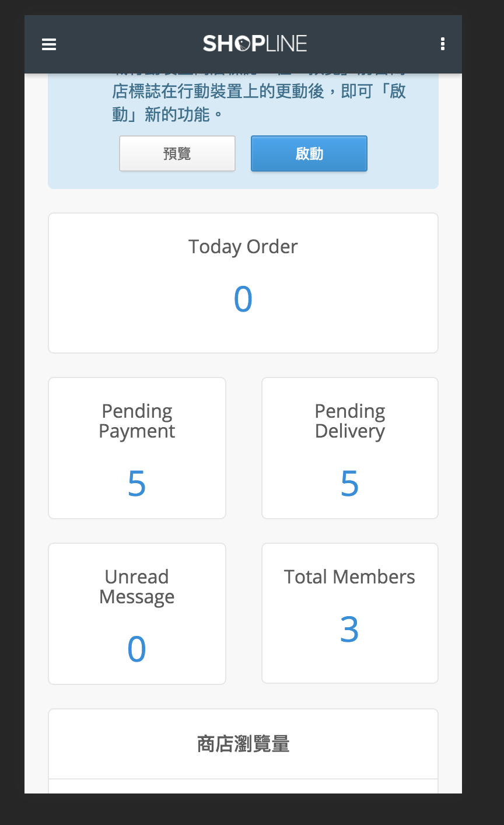Open the Unread Message label
This screenshot has width=504, height=825.
click(x=137, y=587)
